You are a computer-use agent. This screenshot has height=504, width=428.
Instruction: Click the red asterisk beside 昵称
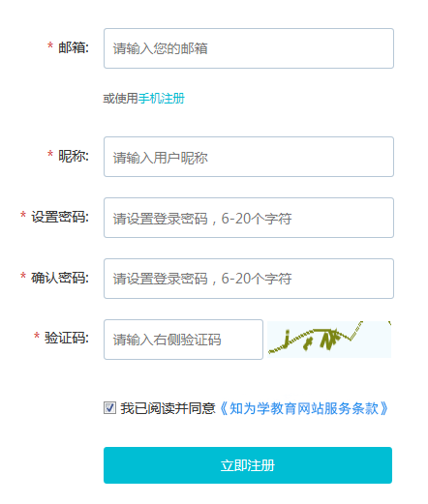50,154
